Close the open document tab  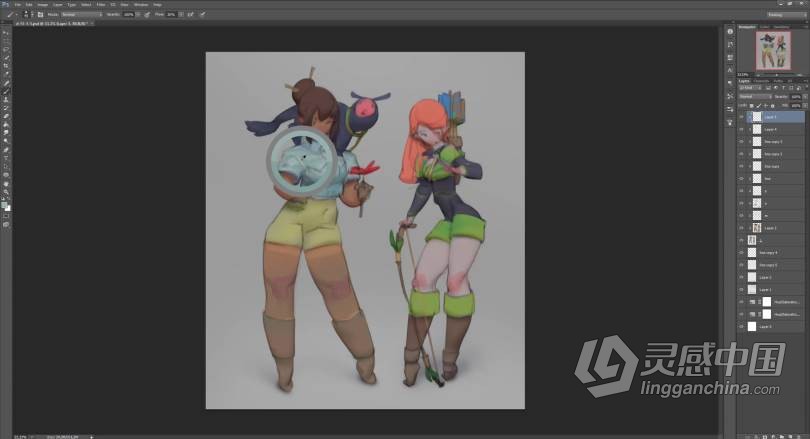click(x=92, y=23)
